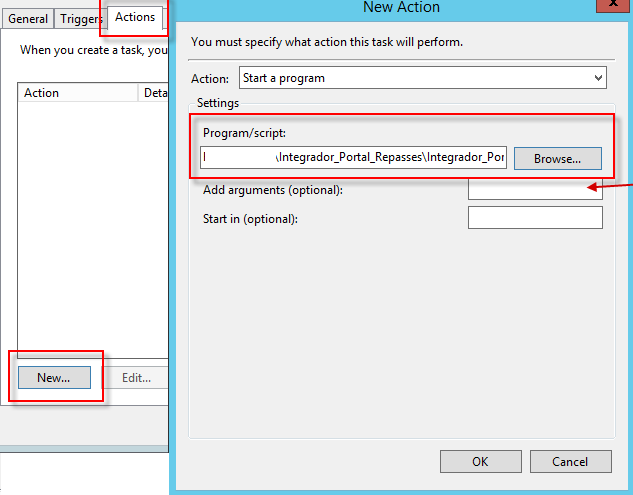Click the Add arguments text box
This screenshot has width=633, height=495.
click(534, 189)
